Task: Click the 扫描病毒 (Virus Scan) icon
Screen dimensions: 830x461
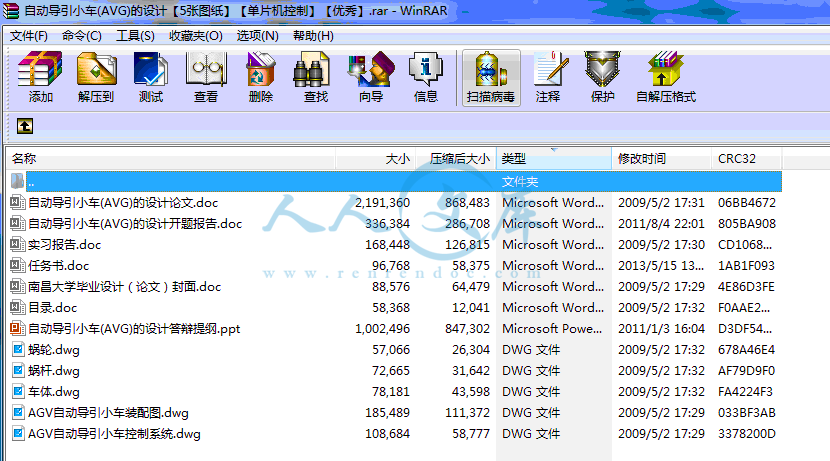Action: pos(491,69)
